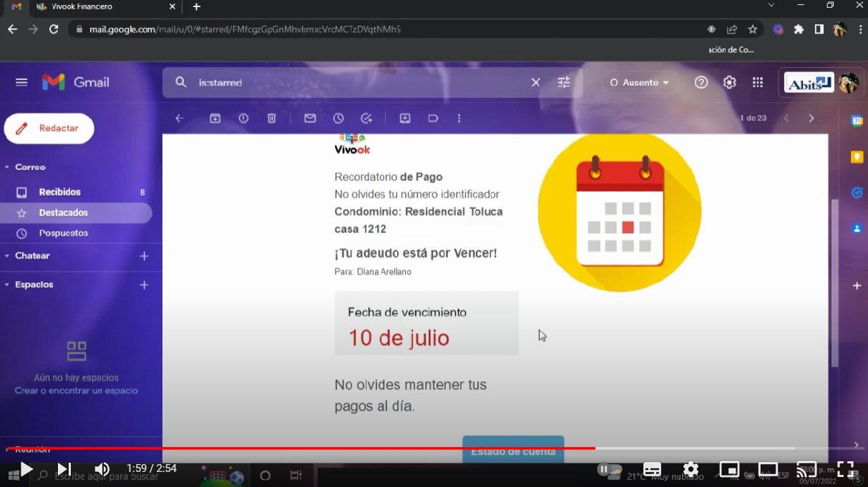
Task: Go back to the starred list arrow
Action: coord(180,119)
